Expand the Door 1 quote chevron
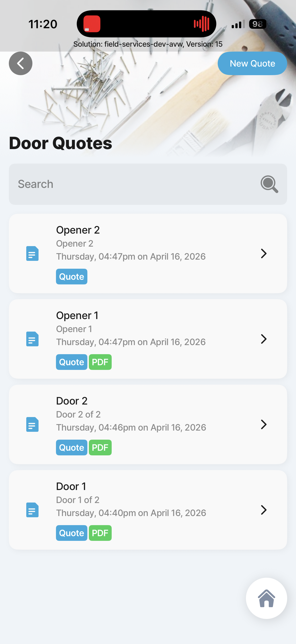Screen dimensions: 296x644 pos(264,510)
